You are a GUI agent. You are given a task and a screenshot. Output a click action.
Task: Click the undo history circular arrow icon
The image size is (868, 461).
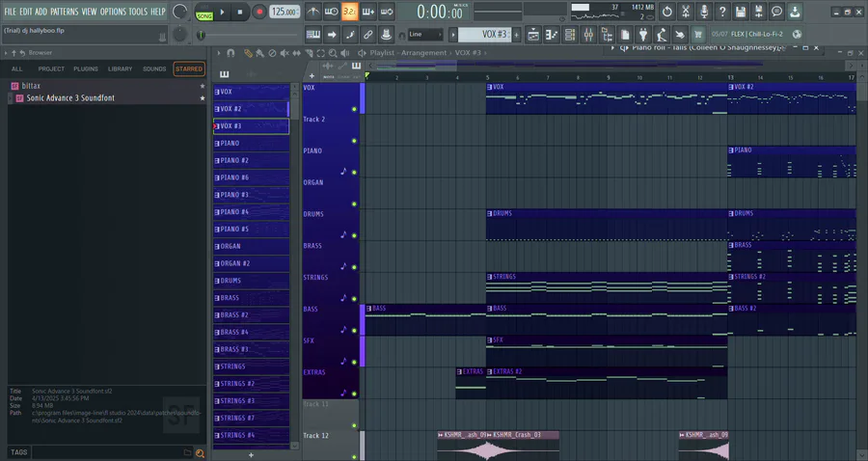point(667,11)
